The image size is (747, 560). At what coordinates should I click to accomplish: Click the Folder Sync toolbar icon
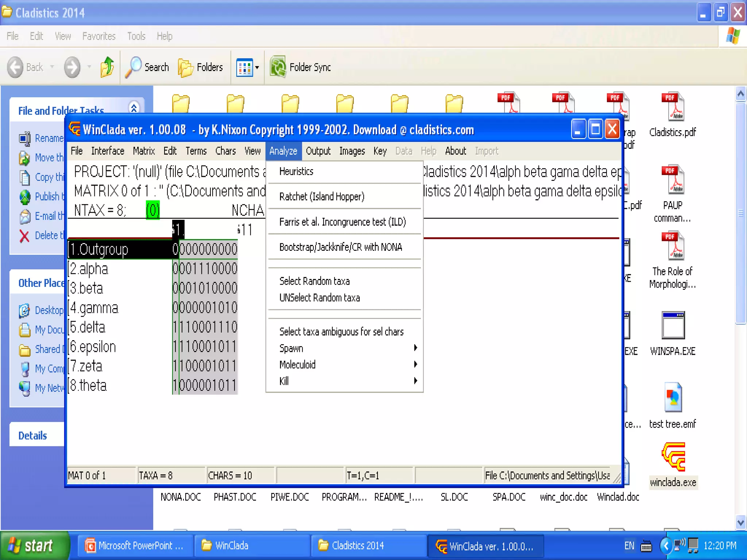click(279, 67)
